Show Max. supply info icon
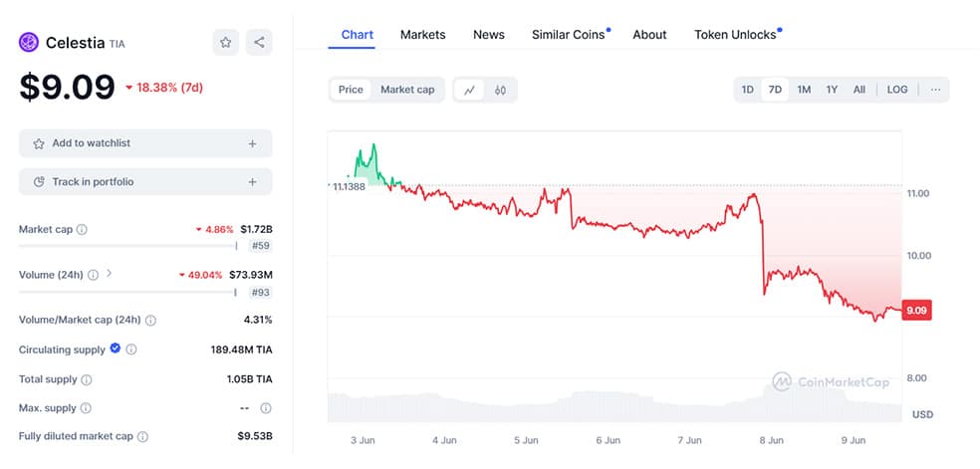 (x=86, y=408)
